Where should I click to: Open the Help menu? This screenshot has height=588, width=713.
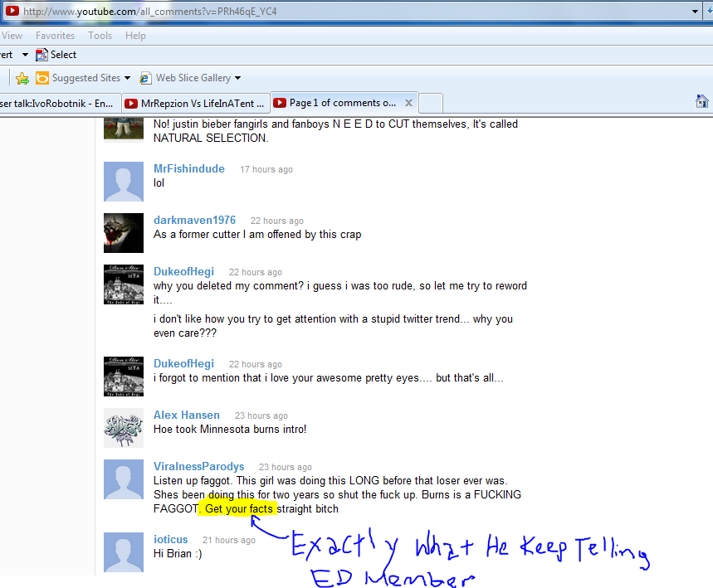pos(135,36)
